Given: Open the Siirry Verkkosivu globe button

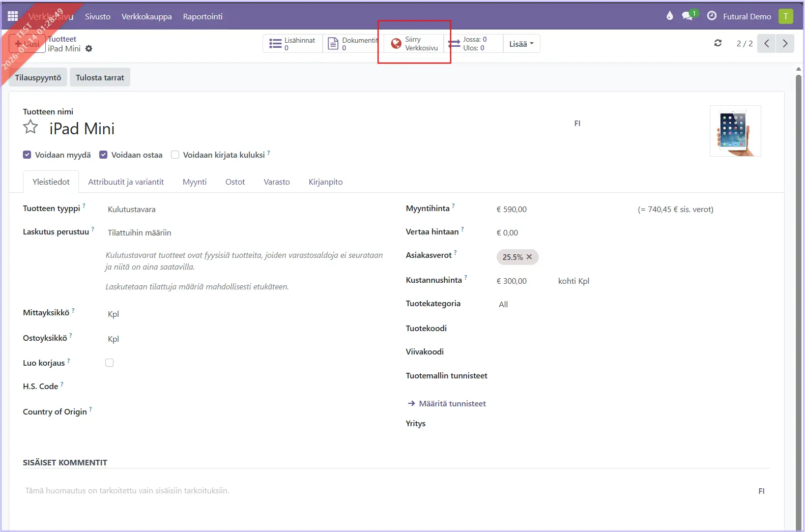Looking at the screenshot, I should point(414,44).
